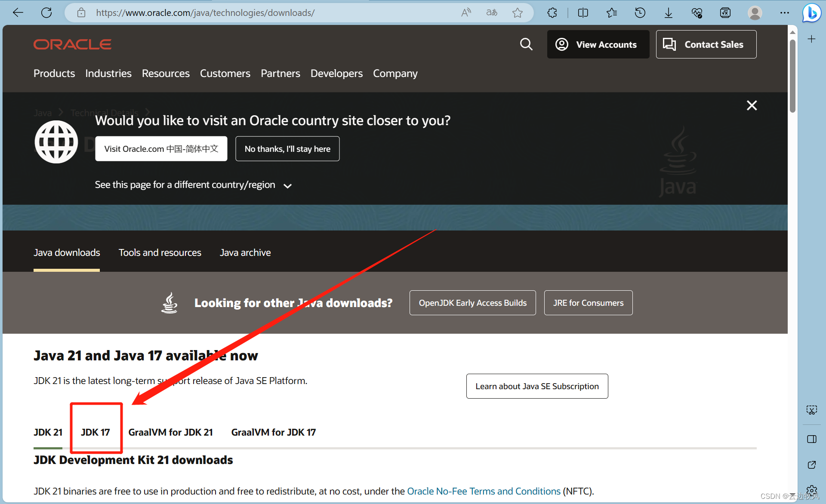Open the Products navigation menu

point(54,74)
